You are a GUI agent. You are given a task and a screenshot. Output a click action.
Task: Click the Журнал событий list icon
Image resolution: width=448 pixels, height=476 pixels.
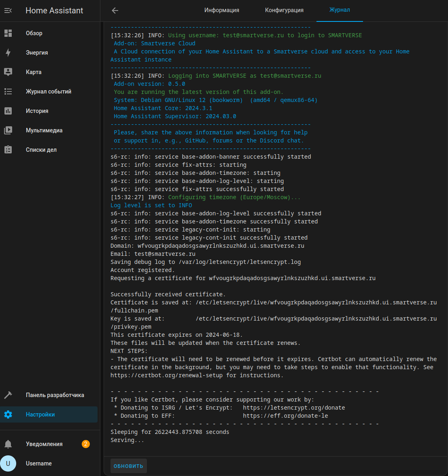8,91
